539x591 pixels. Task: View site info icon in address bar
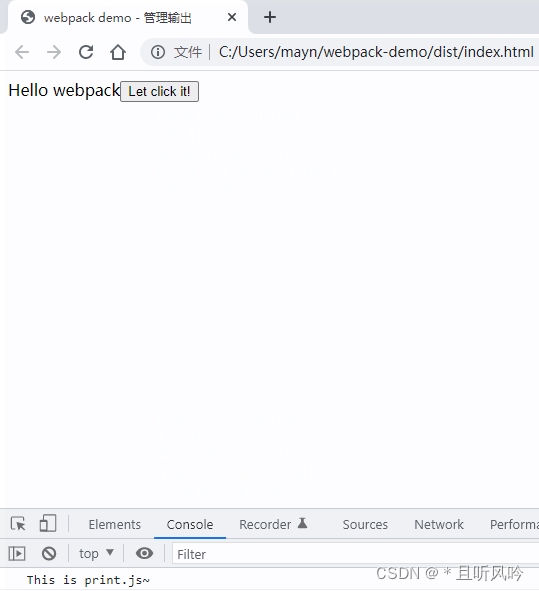coord(158,52)
